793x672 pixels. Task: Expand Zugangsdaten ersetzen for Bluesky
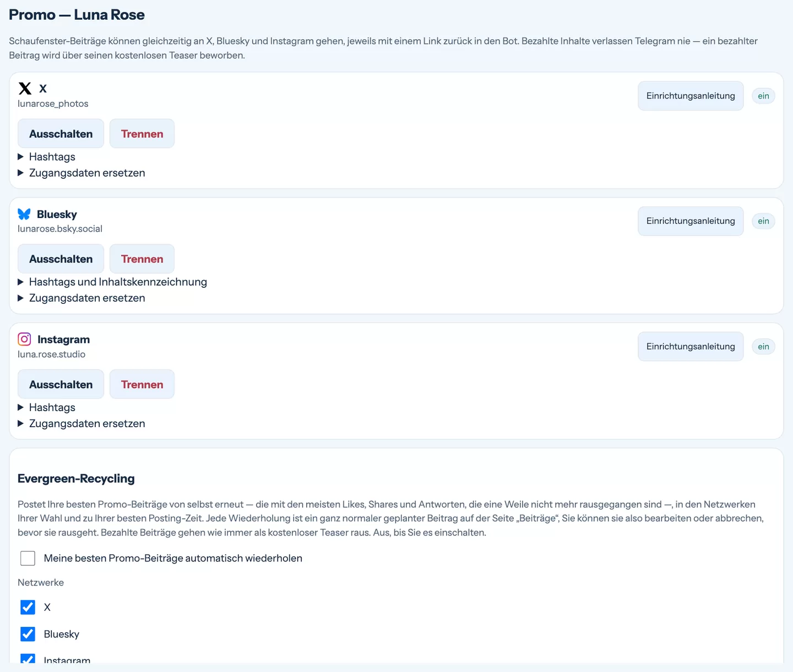point(82,298)
